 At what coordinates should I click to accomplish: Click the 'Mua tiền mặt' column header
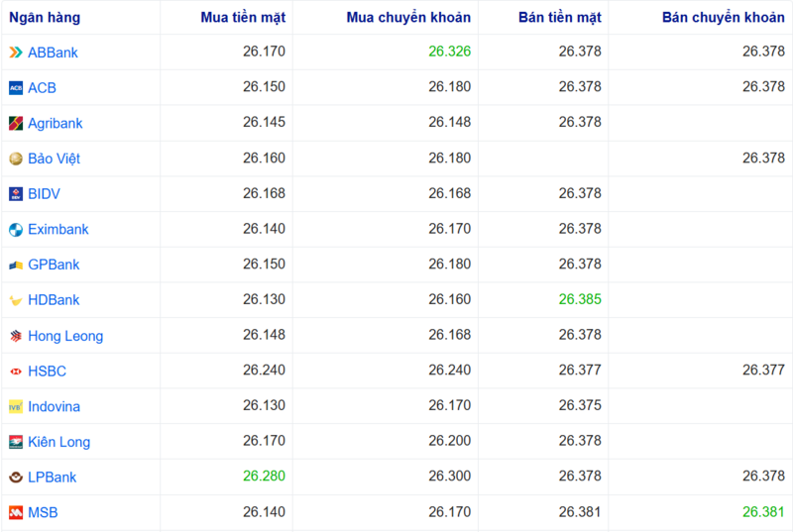243,18
